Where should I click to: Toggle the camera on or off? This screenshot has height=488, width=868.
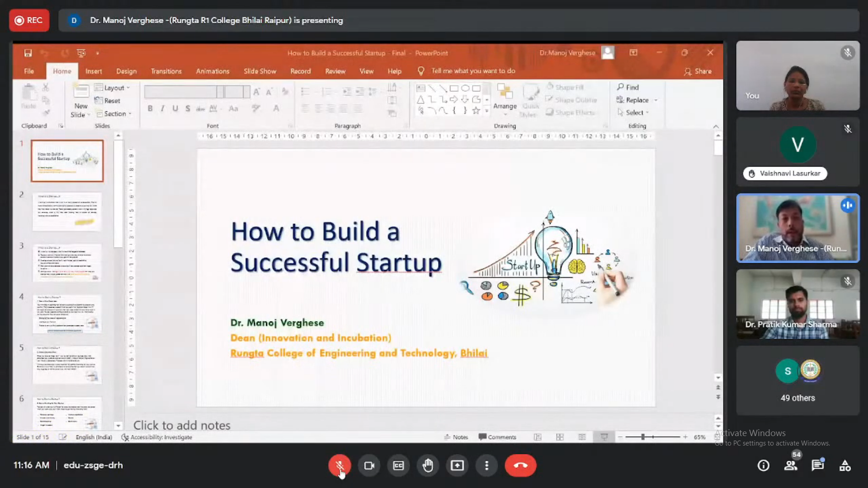(369, 465)
